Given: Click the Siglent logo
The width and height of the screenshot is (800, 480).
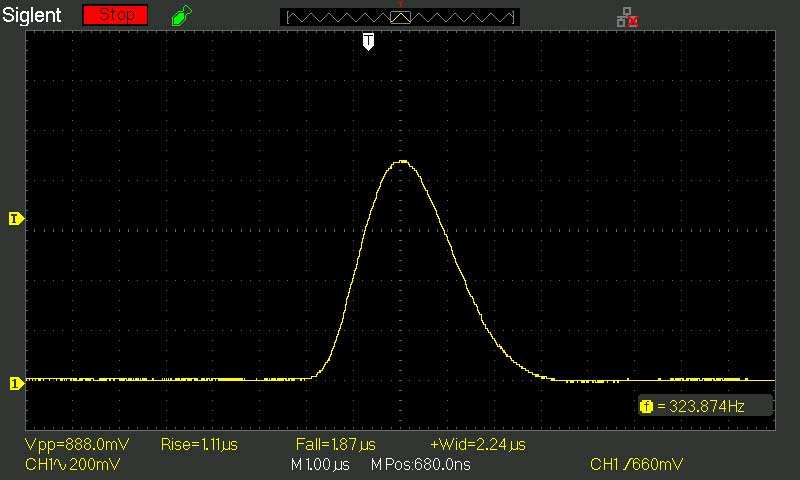Looking at the screenshot, I should pos(33,16).
